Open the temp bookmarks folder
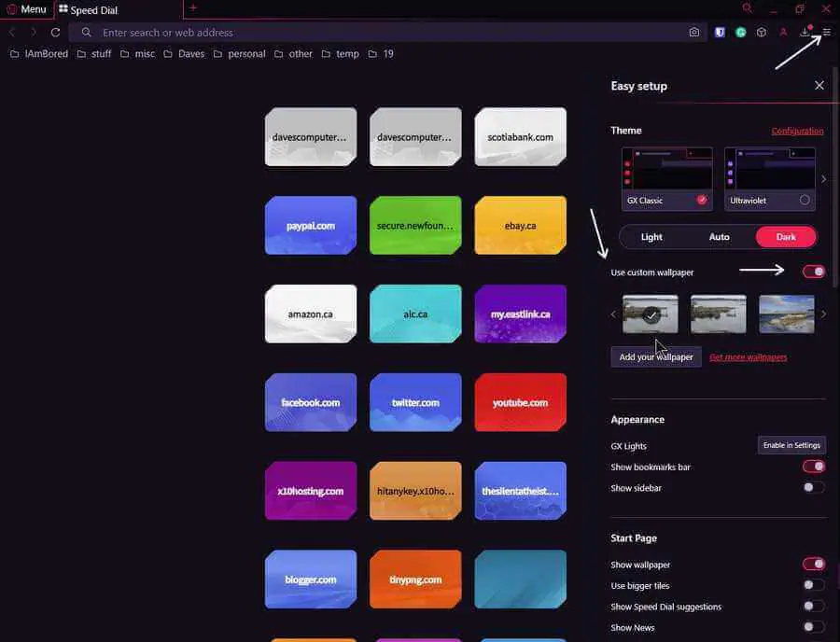The width and height of the screenshot is (840, 642). [x=340, y=54]
